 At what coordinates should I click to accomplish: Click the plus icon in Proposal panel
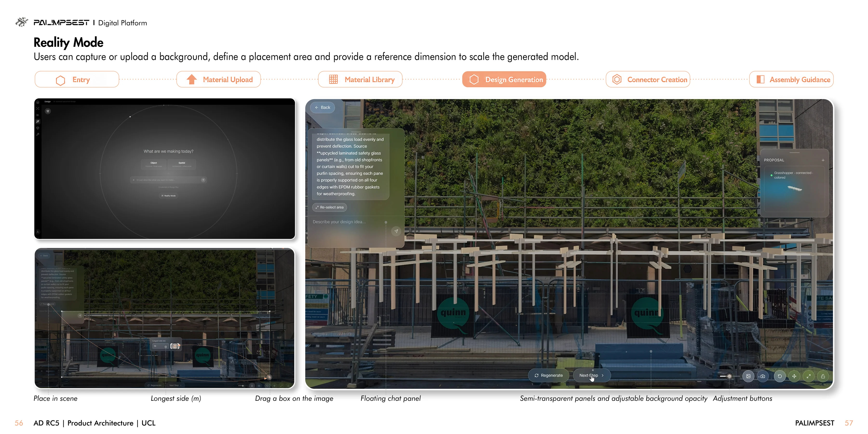click(x=823, y=160)
